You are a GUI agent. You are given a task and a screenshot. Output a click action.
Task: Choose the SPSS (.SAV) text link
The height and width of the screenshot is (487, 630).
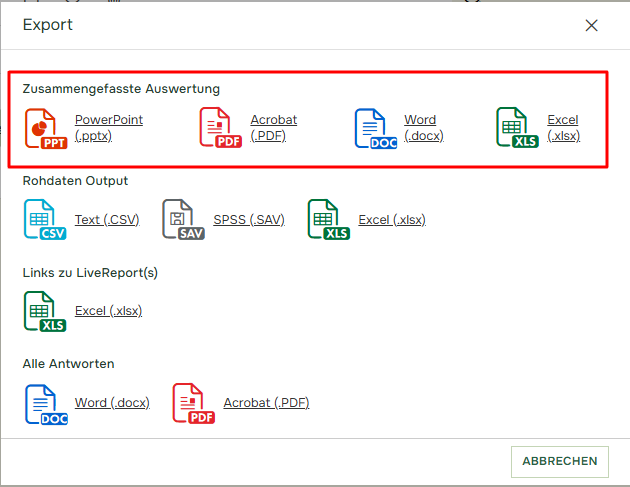click(248, 220)
